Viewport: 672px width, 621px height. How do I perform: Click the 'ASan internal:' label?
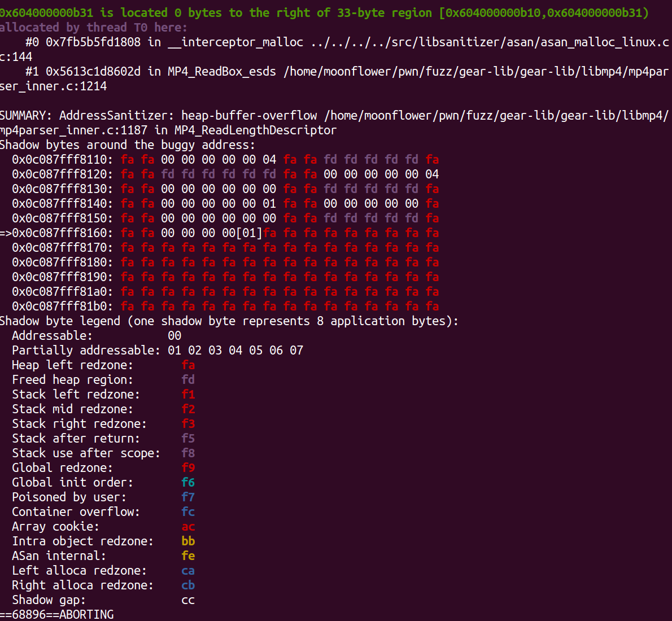pos(59,556)
